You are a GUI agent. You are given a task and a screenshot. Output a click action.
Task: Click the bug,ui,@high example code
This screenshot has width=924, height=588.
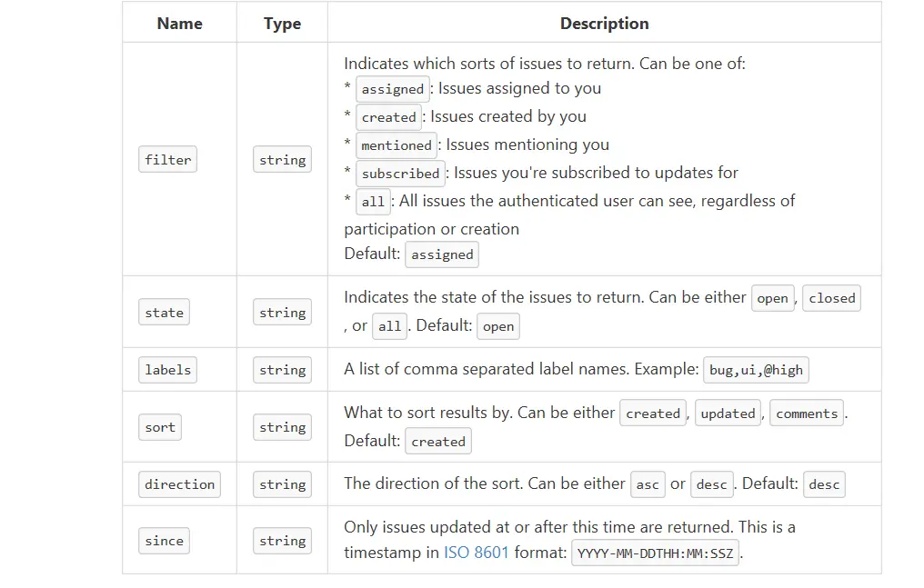(756, 370)
